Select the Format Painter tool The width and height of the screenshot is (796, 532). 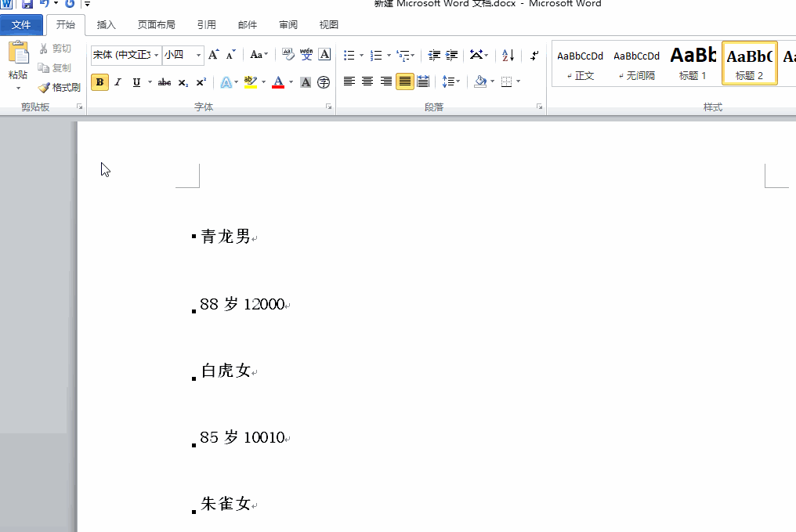point(59,87)
